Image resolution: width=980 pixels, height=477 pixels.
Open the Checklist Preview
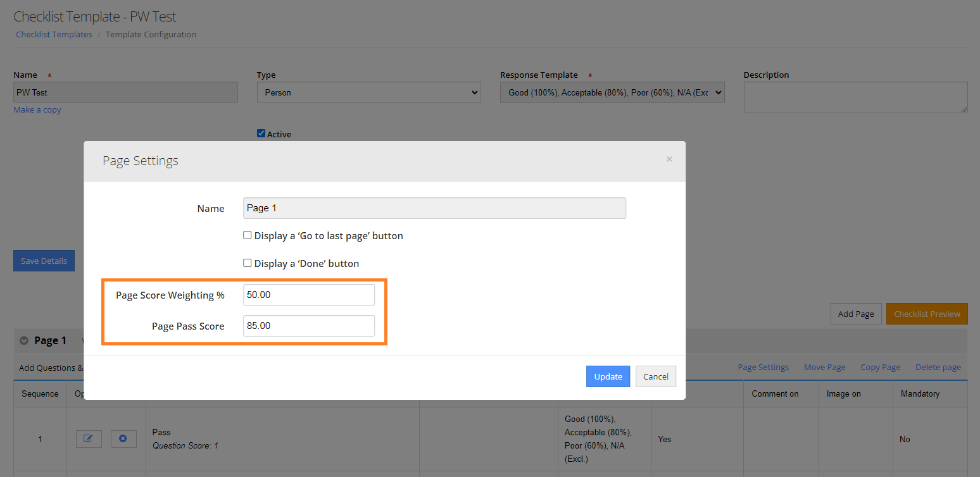927,313
